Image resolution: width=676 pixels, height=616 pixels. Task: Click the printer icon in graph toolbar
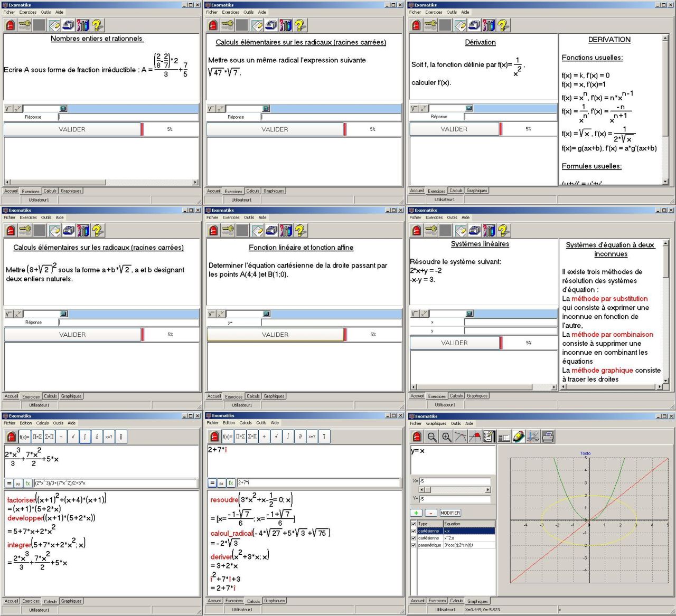[548, 437]
